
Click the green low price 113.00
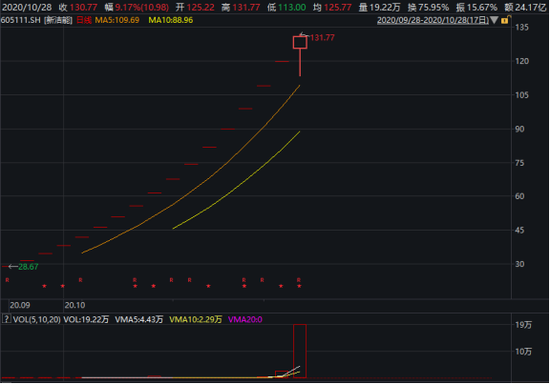pos(292,7)
